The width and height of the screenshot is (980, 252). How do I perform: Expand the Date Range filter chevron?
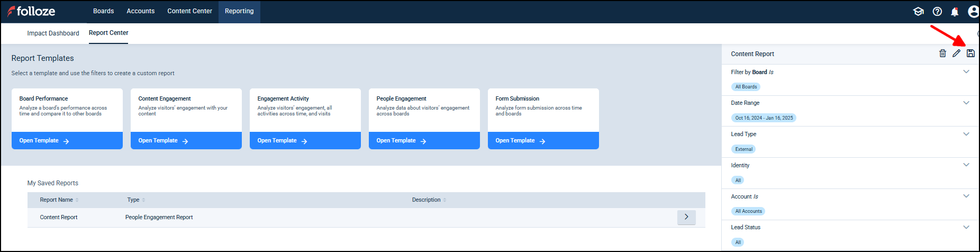click(x=966, y=103)
